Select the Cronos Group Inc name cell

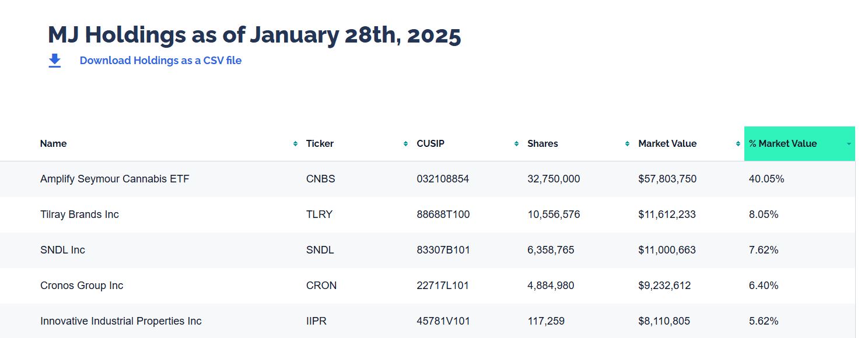(82, 286)
